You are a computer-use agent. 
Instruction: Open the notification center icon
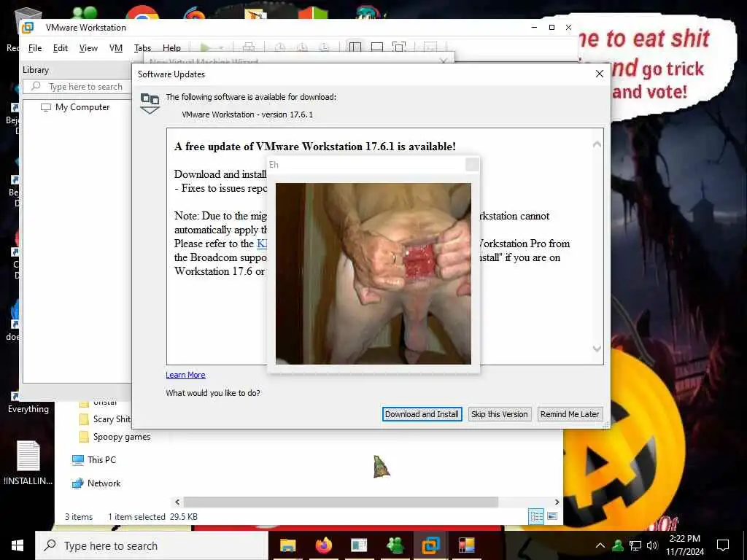pos(723,545)
